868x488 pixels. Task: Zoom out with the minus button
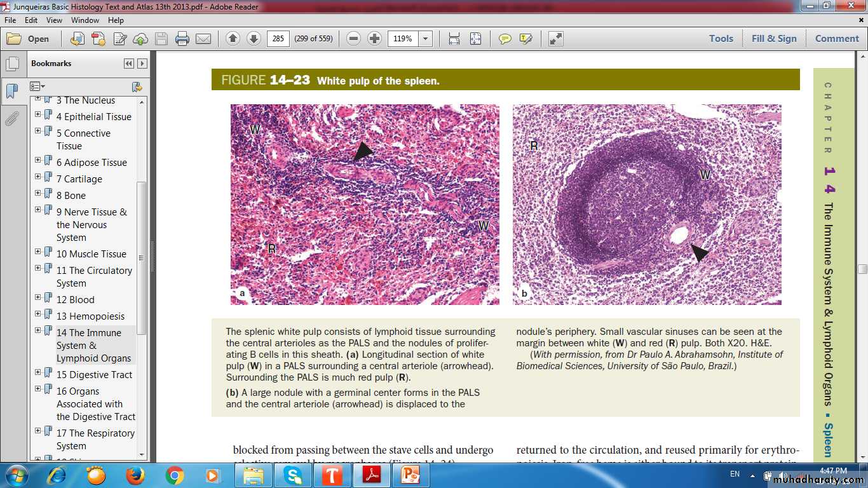coord(354,39)
